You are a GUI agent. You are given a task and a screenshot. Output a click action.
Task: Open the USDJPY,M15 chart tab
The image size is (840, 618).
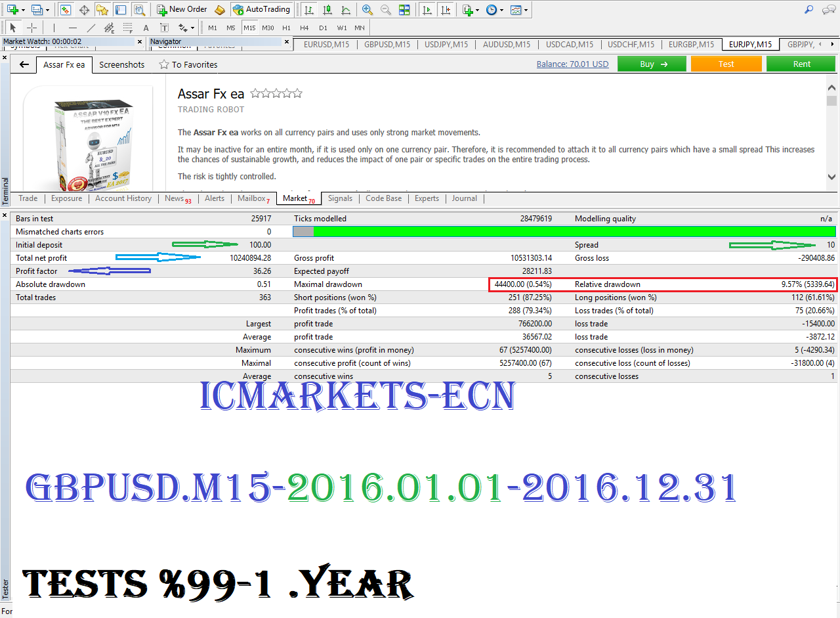[446, 45]
